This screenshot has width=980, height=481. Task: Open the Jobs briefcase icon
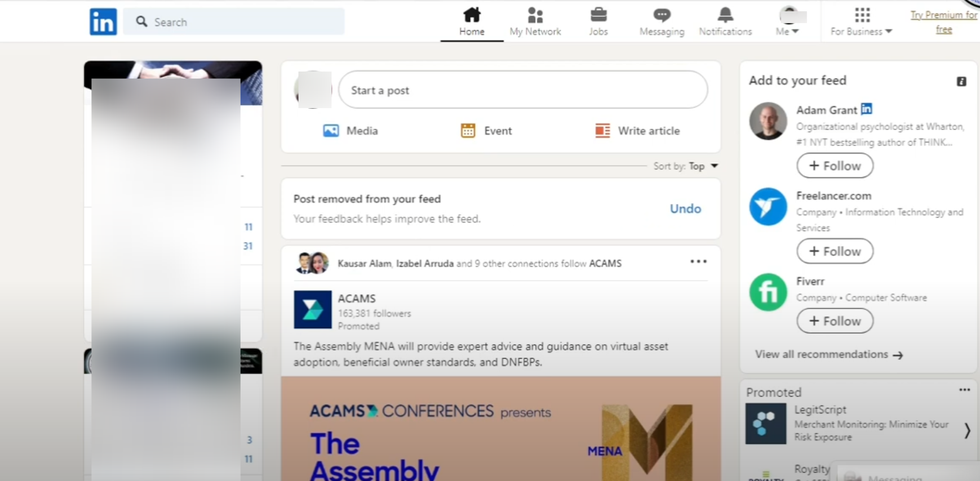coord(598,14)
